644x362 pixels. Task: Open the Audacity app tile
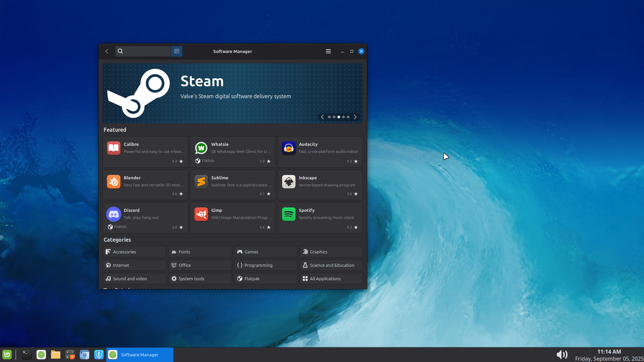point(320,152)
